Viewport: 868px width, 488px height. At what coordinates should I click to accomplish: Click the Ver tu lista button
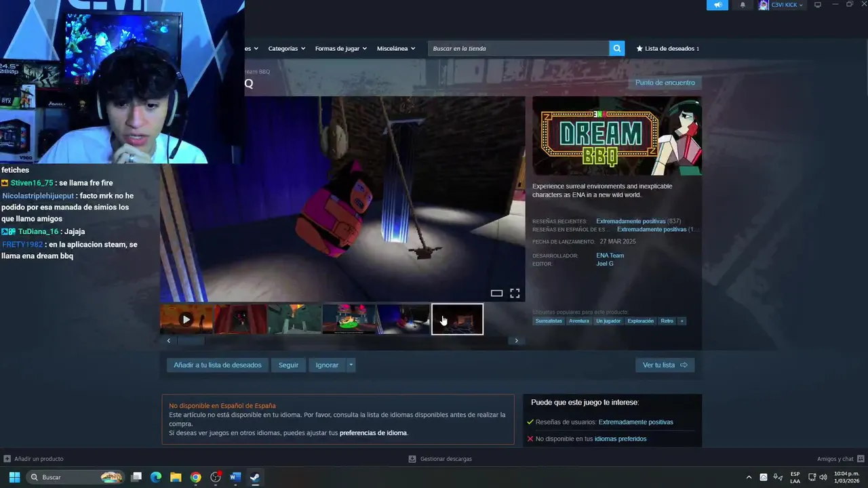pyautogui.click(x=665, y=365)
